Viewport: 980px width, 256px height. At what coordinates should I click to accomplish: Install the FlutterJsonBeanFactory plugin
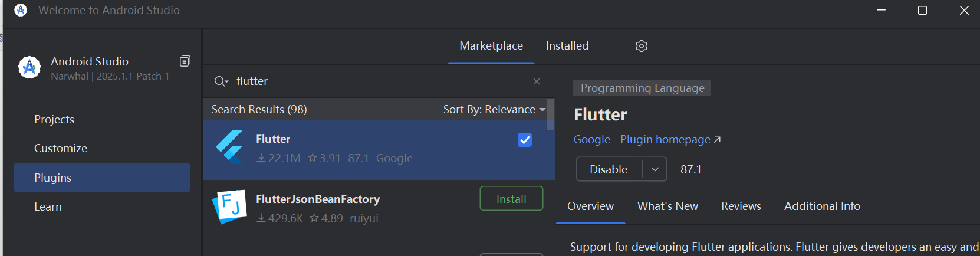click(511, 199)
